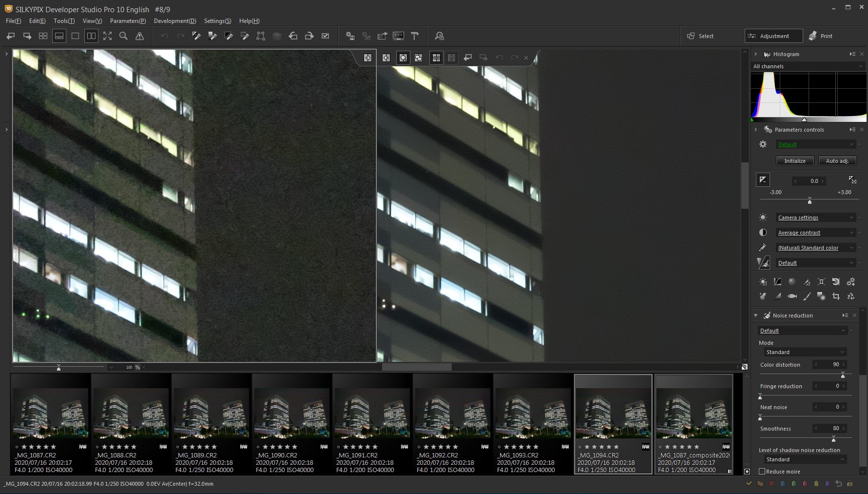Open the rotation/perspective arrow tool icon
Image resolution: width=868 pixels, height=494 pixels.
(836, 282)
